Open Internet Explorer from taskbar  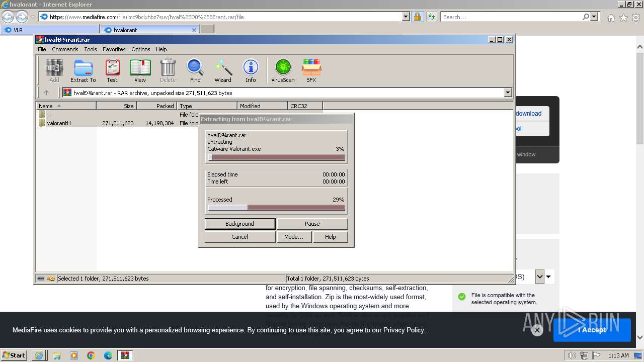point(39,355)
